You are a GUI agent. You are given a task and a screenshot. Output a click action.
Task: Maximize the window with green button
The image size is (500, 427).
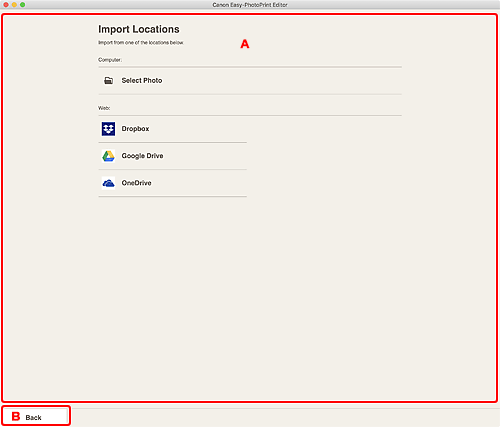[22, 5]
